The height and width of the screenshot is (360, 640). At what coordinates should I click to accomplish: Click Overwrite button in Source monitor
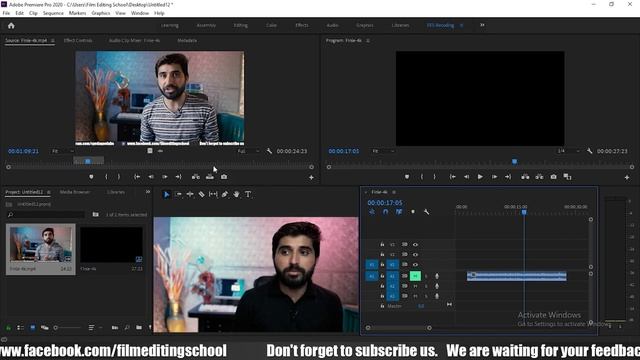point(210,177)
